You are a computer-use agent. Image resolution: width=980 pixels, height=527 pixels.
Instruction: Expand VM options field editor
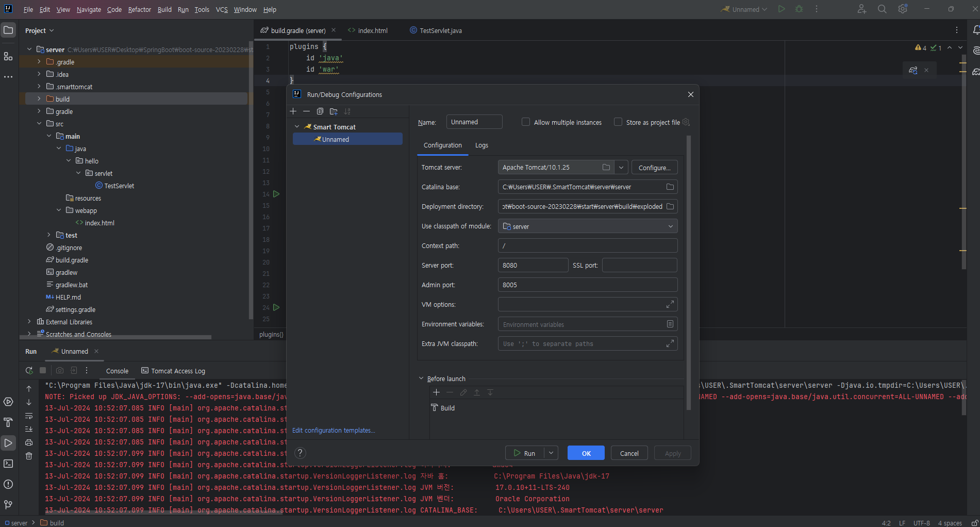coord(670,304)
